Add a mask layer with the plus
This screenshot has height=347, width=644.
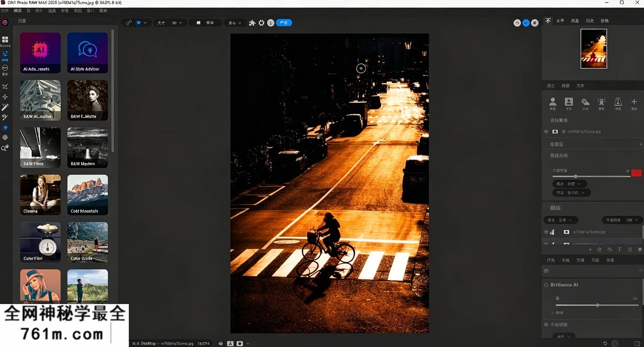(x=641, y=144)
